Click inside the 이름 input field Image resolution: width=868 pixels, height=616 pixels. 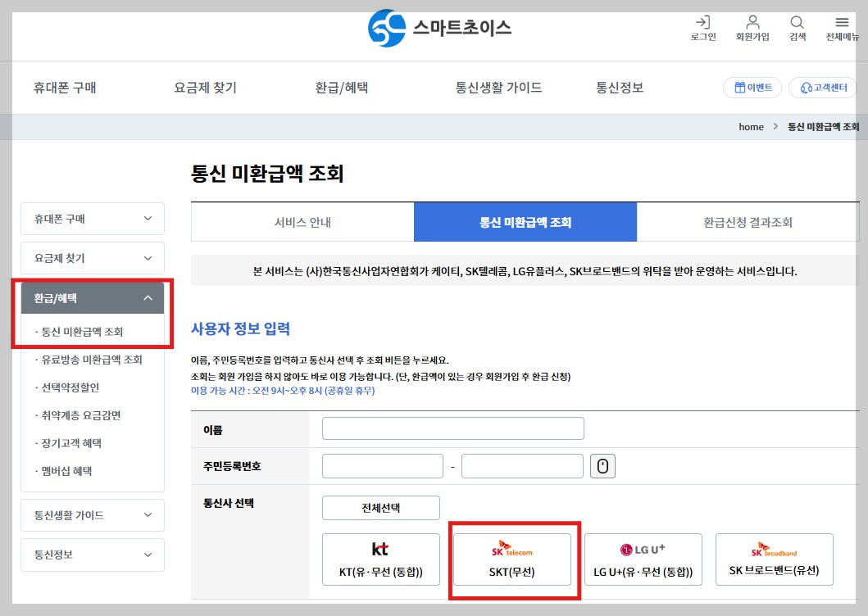[x=452, y=428]
